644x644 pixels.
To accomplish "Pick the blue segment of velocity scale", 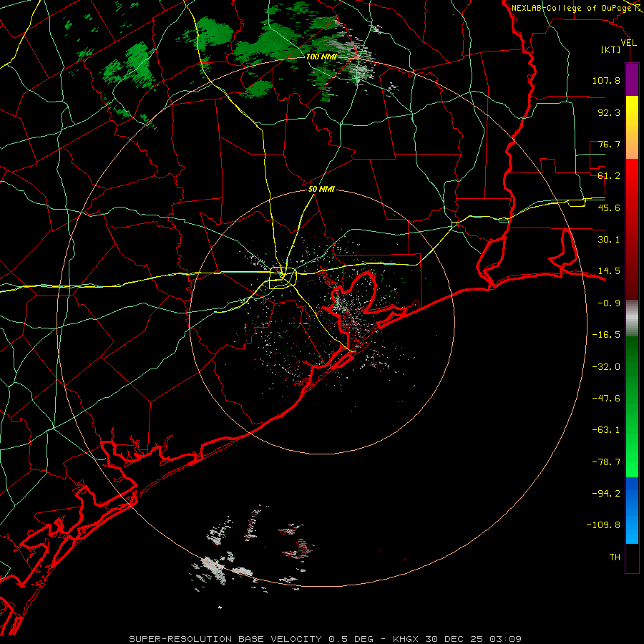I will coord(632,510).
